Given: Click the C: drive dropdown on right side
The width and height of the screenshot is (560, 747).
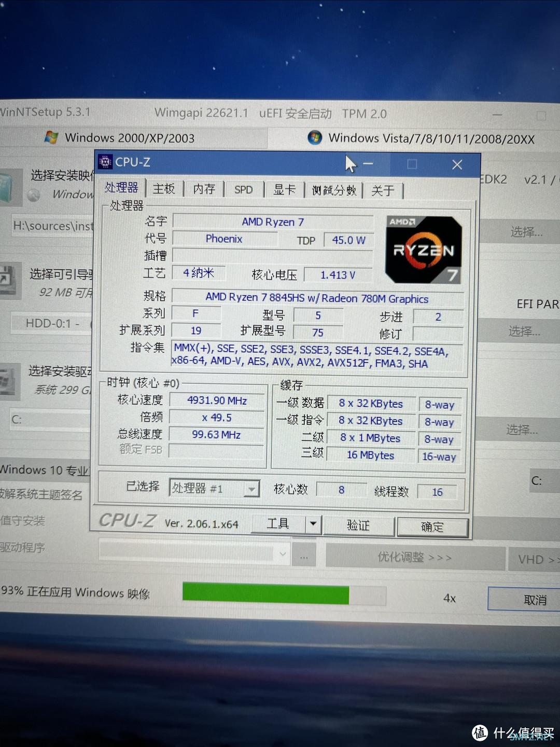Looking at the screenshot, I should click(x=544, y=481).
